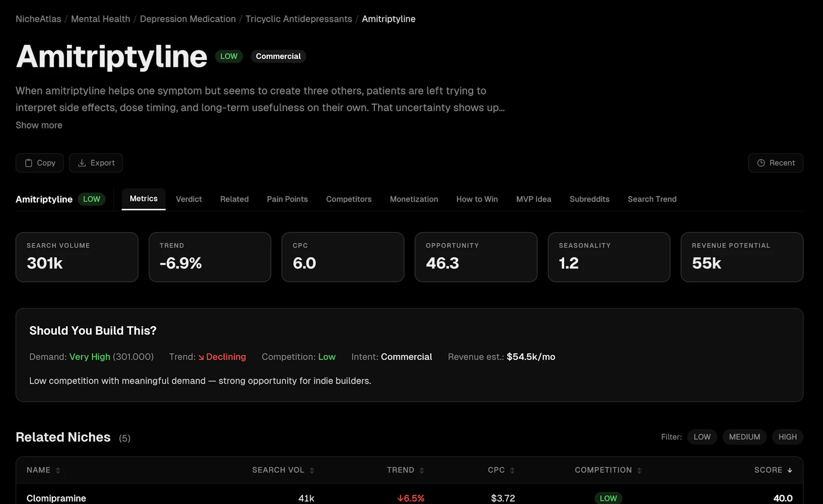This screenshot has width=823, height=504.
Task: Click the CPC 6.0 card
Action: [343, 257]
